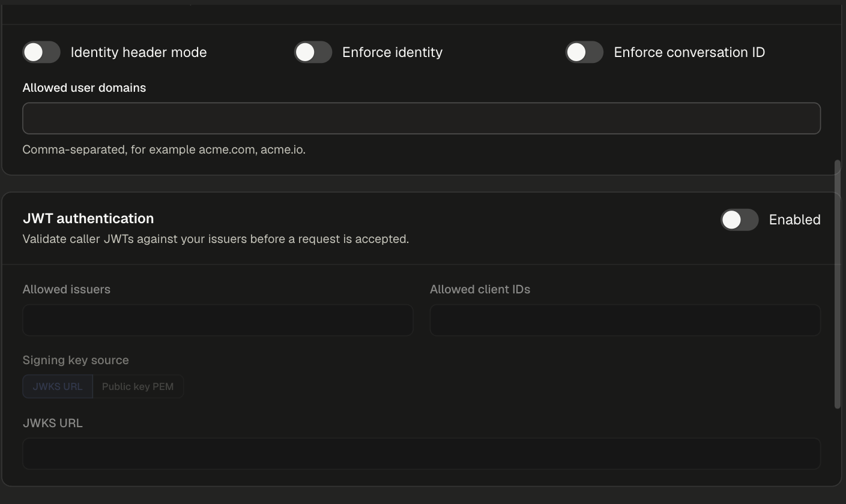Click the Validate caller JWTs description

[x=216, y=239]
